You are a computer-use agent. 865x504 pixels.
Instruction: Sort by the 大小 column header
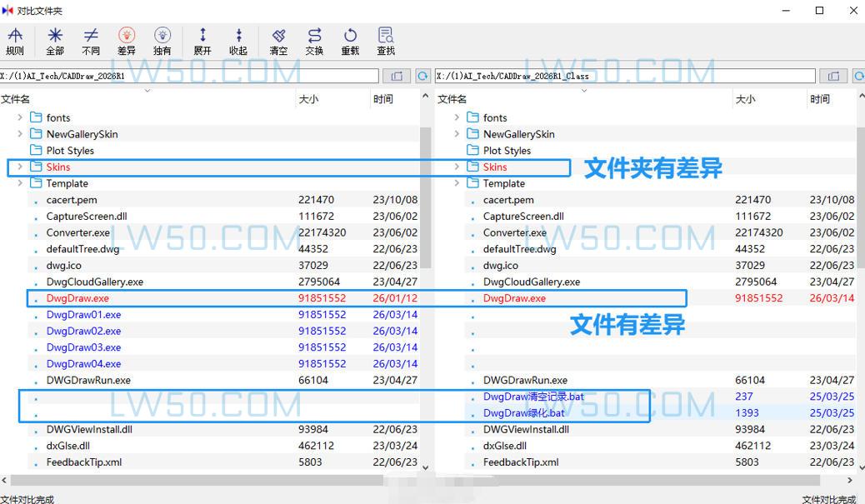click(308, 98)
